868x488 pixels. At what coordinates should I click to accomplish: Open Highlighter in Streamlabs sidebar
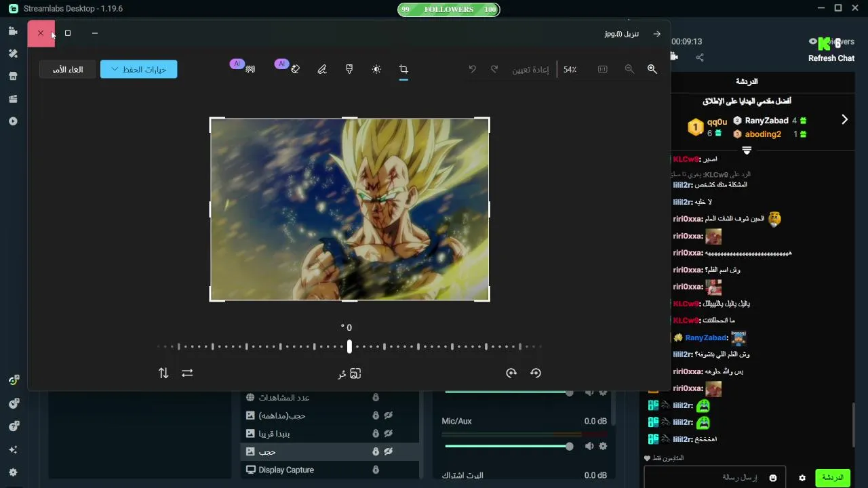(13, 99)
